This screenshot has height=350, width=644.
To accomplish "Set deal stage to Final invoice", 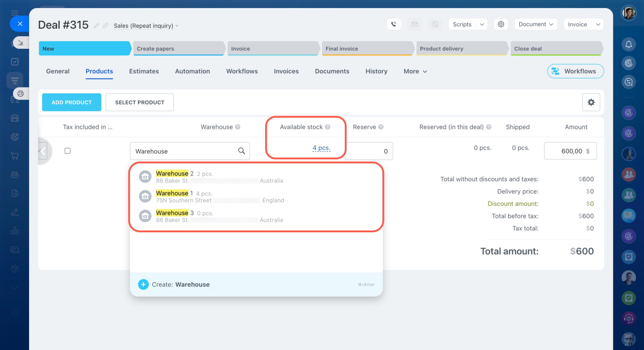I will (x=368, y=49).
